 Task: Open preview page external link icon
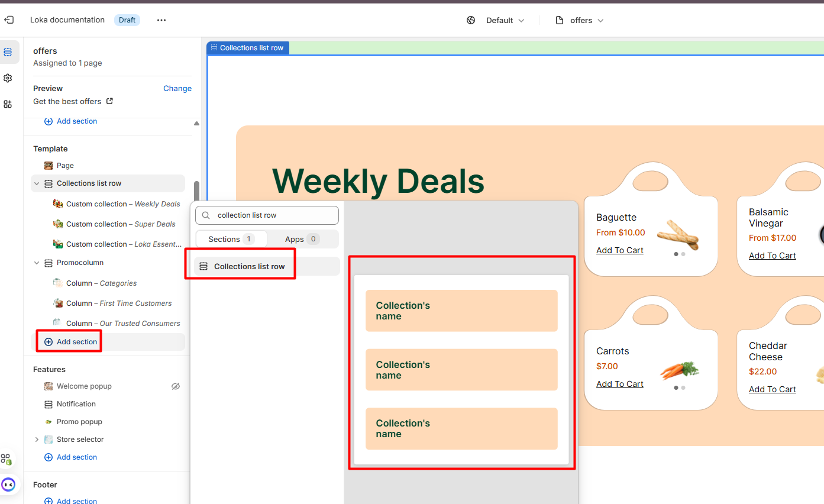tap(109, 101)
